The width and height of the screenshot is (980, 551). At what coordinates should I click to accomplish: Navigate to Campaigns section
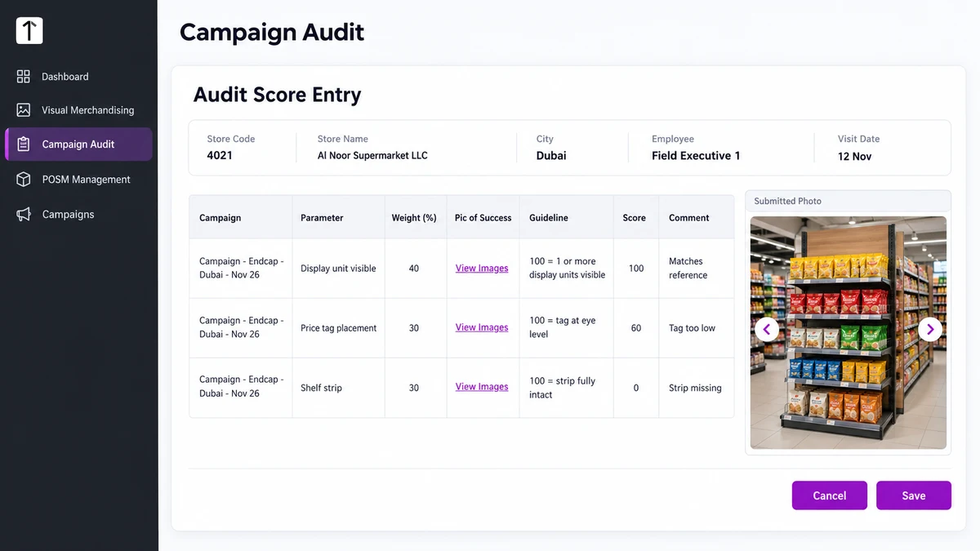[x=78, y=214]
